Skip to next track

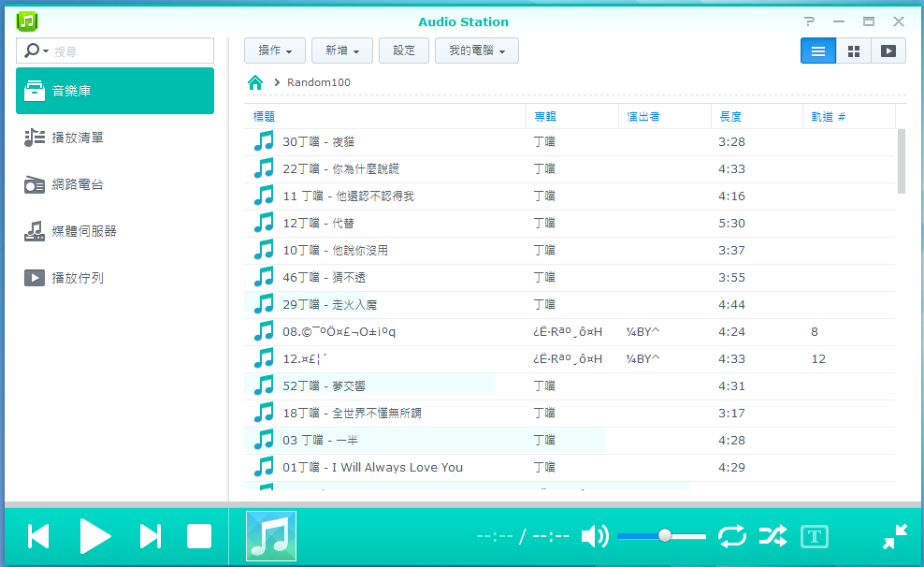[x=151, y=536]
